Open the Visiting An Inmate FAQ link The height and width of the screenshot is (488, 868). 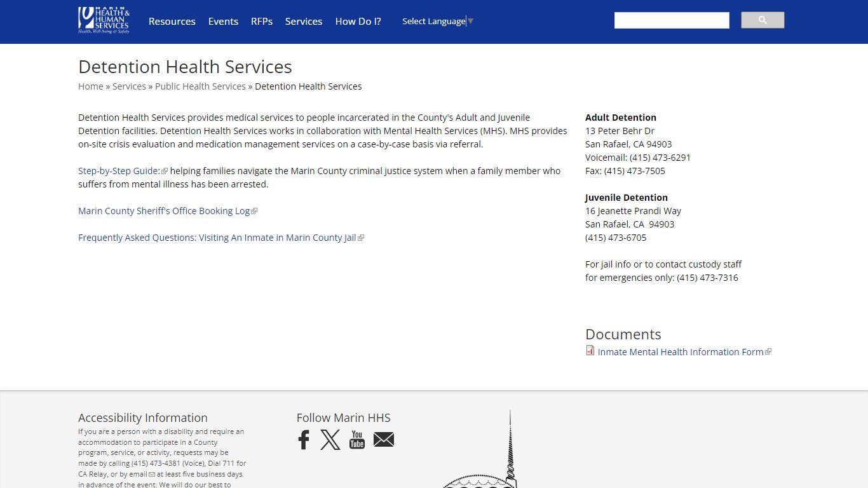pyautogui.click(x=221, y=238)
